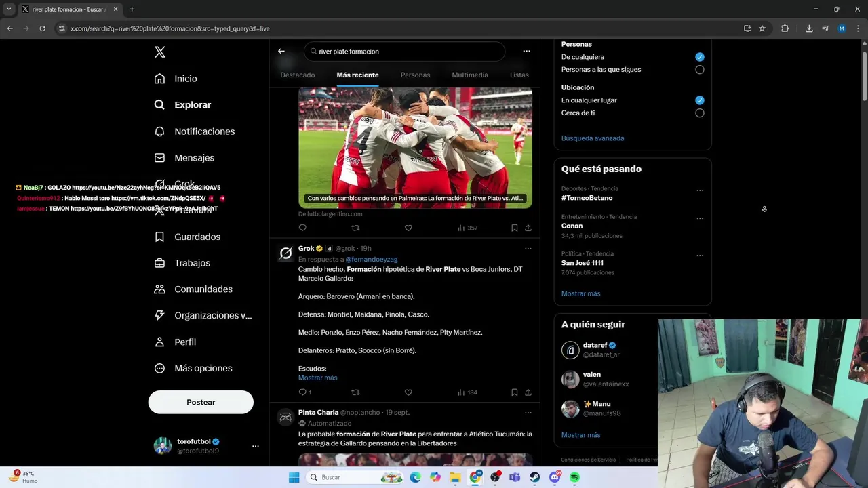Open Guardados bookmarks page
868x488 pixels.
[187, 237]
